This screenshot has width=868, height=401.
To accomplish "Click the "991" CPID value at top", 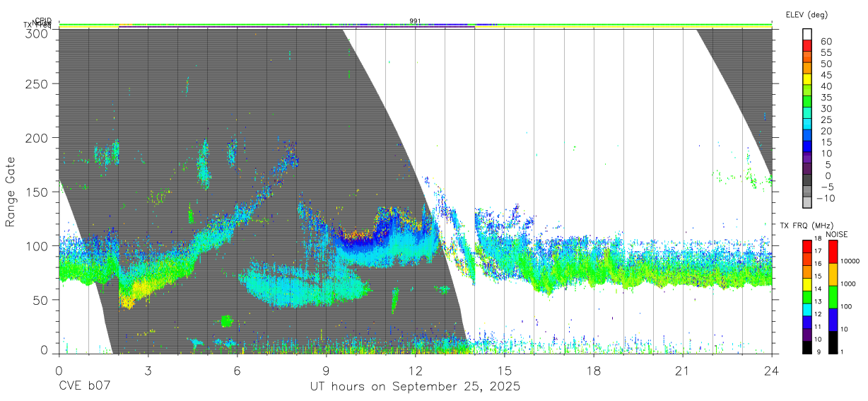I will [x=415, y=21].
